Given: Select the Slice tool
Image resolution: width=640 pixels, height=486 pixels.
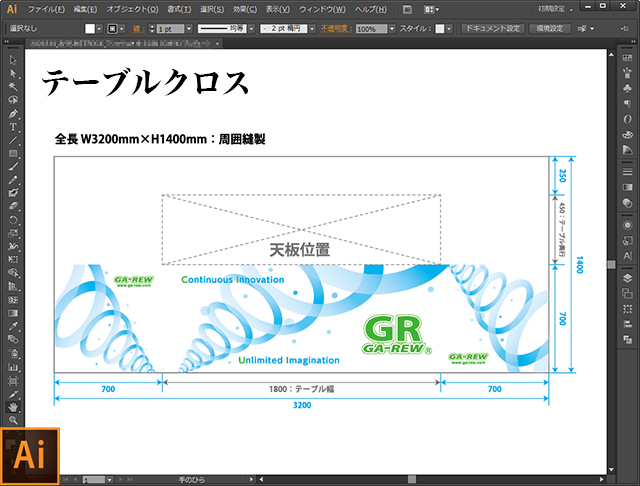Looking at the screenshot, I should pyautogui.click(x=13, y=394).
